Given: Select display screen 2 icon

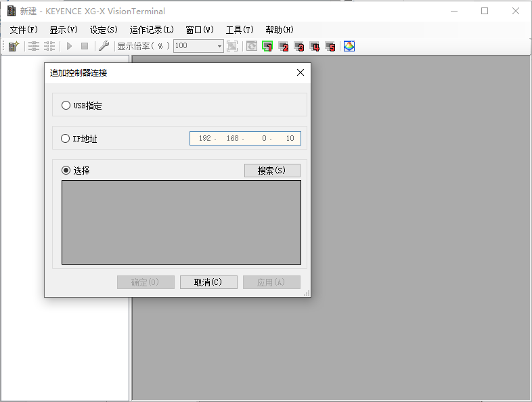Looking at the screenshot, I should point(284,47).
